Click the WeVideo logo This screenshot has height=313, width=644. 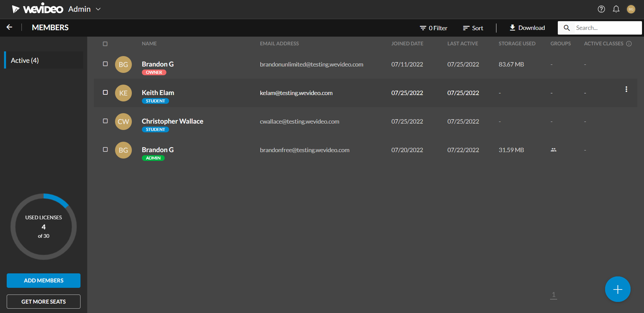click(x=38, y=9)
